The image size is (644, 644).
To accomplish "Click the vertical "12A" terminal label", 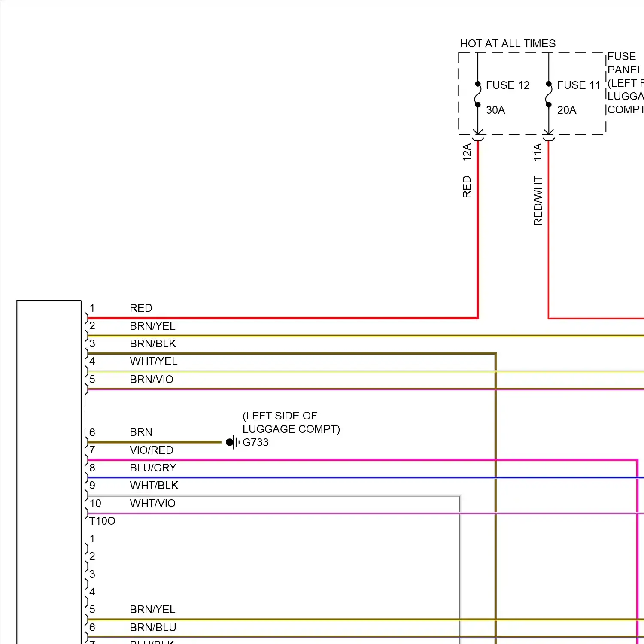I will click(x=467, y=152).
